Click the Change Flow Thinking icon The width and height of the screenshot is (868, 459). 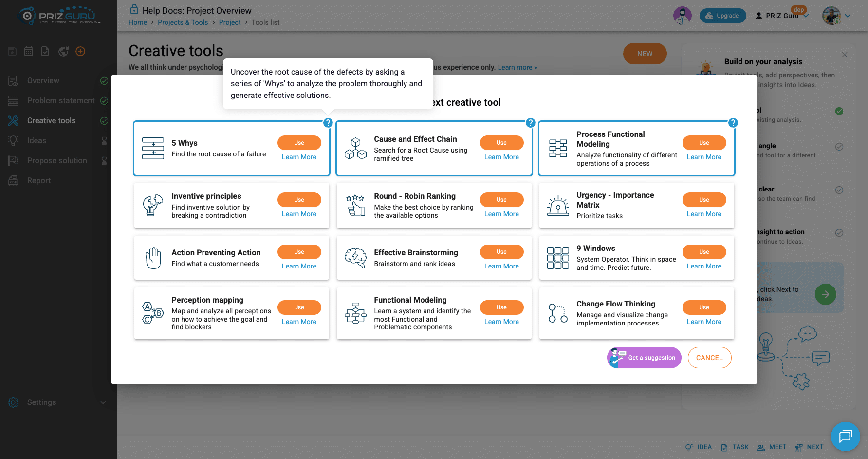pyautogui.click(x=558, y=313)
